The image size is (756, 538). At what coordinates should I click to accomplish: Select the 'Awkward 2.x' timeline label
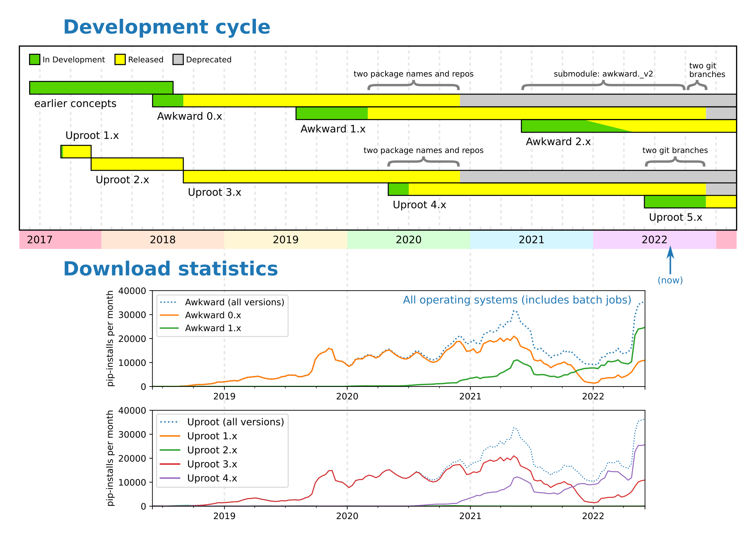point(558,142)
